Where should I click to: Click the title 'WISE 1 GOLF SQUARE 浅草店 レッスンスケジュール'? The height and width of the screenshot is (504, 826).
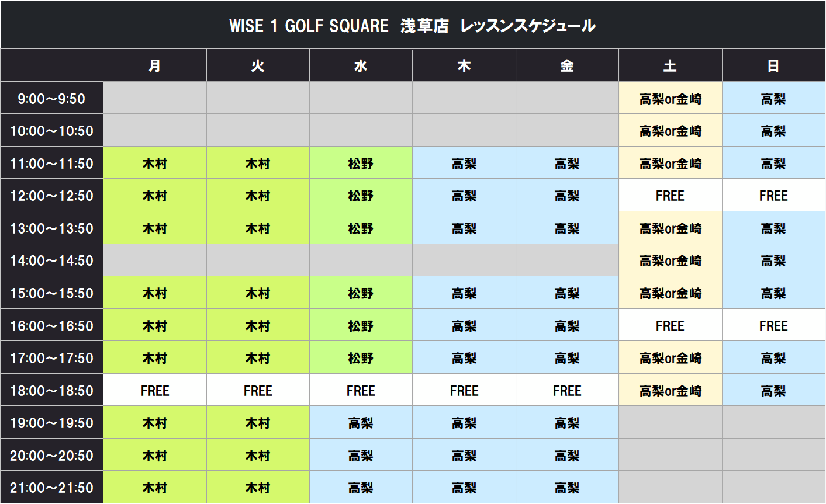412,26
